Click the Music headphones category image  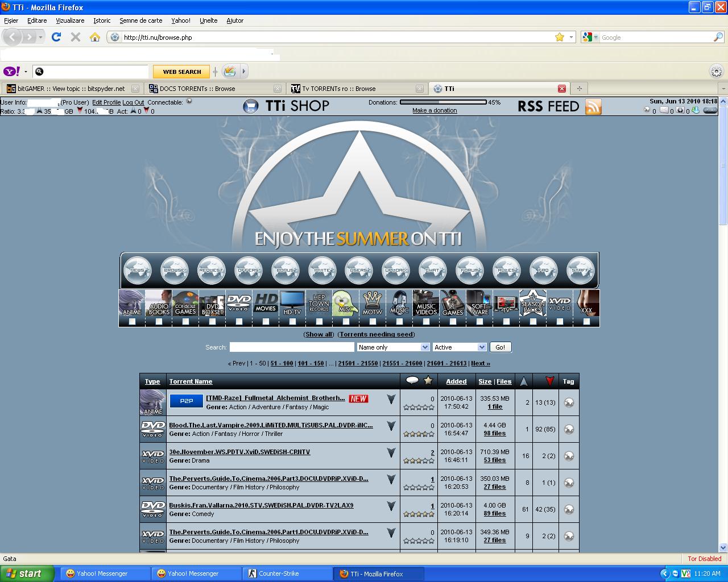coord(399,303)
